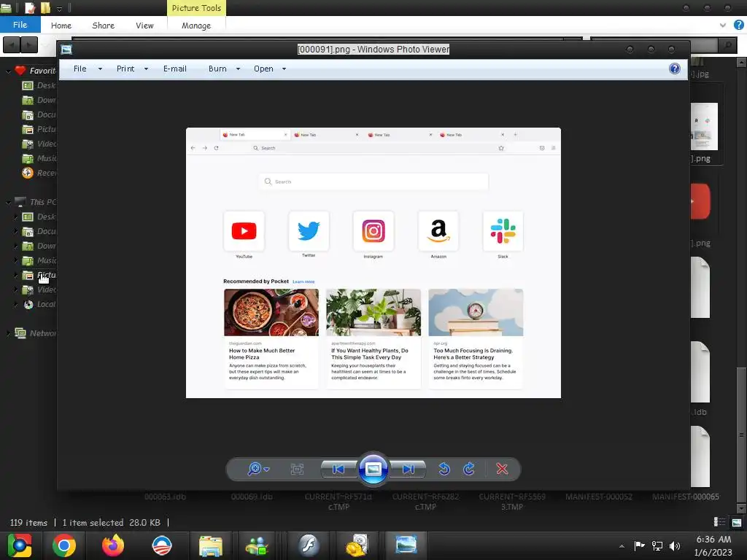The height and width of the screenshot is (560, 747).
Task: Click the taskbar clock 6:36 AM
Action: point(713,539)
